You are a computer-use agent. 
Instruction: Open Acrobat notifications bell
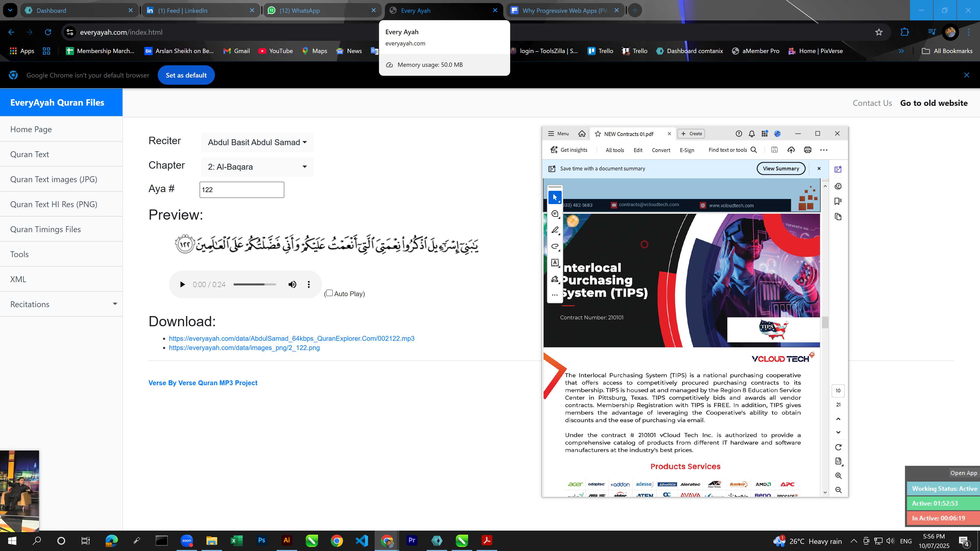752,133
